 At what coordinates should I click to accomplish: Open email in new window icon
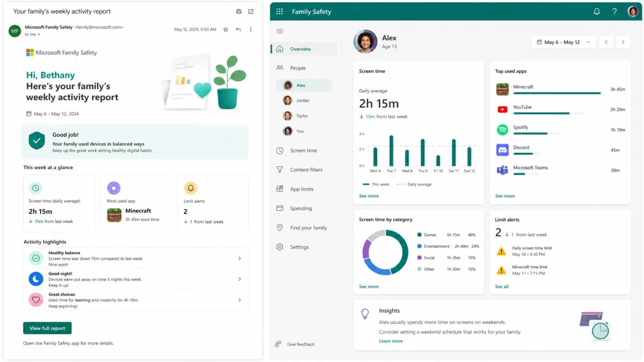pyautogui.click(x=251, y=11)
